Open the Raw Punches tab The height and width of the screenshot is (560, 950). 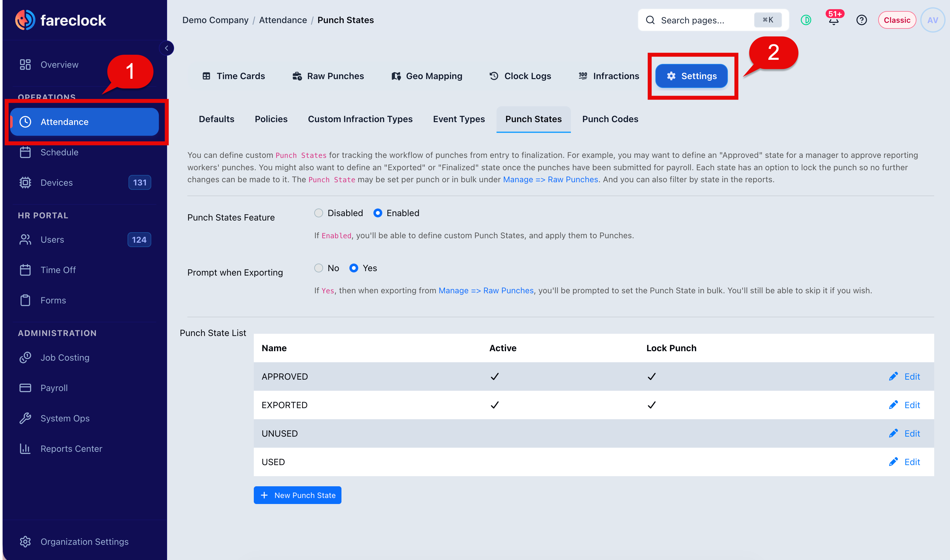328,76
